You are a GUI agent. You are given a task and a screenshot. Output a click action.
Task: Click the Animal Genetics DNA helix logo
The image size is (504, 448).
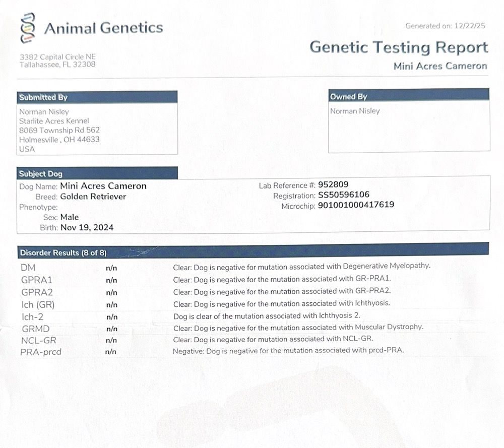tap(27, 29)
